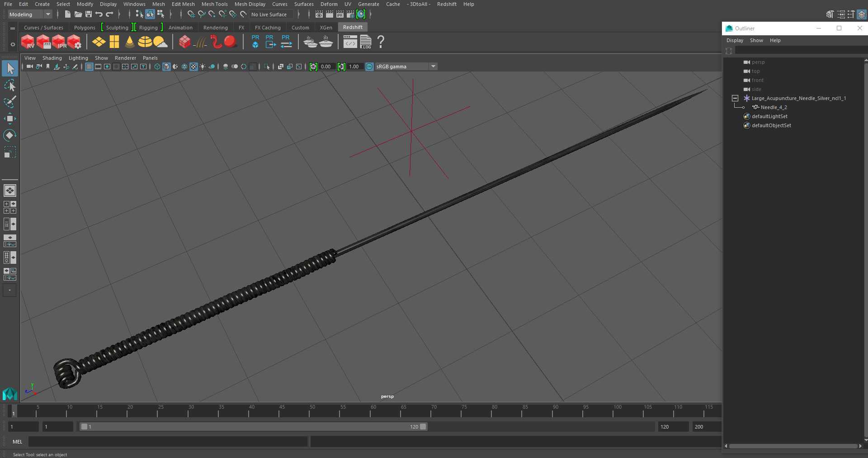Open the Modeling menu set dropdown

tap(30, 14)
